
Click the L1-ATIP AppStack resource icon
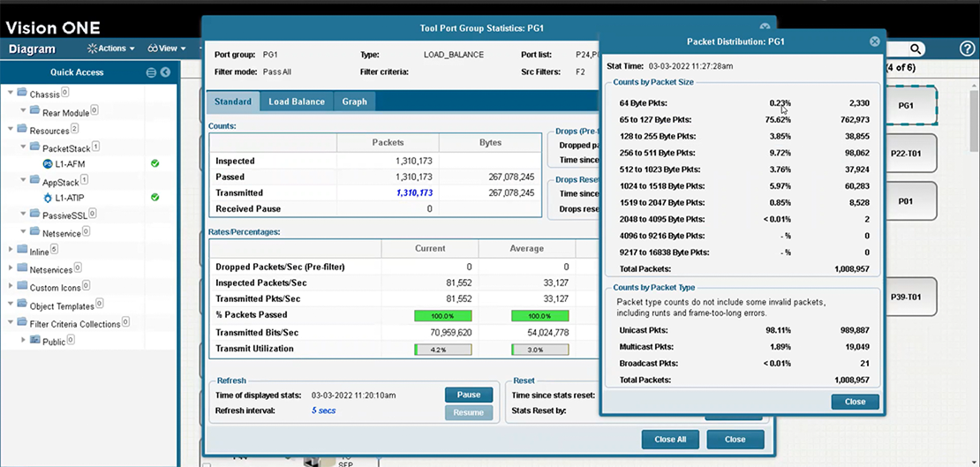tap(48, 198)
